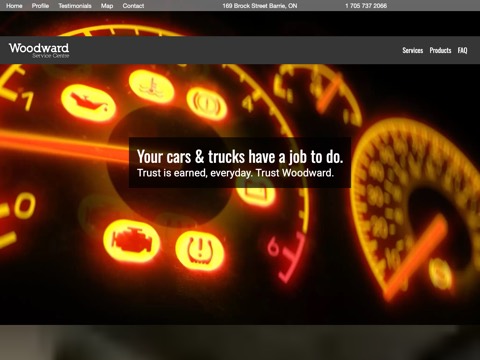Open the Services menu item
The image size is (480, 360).
pos(413,50)
